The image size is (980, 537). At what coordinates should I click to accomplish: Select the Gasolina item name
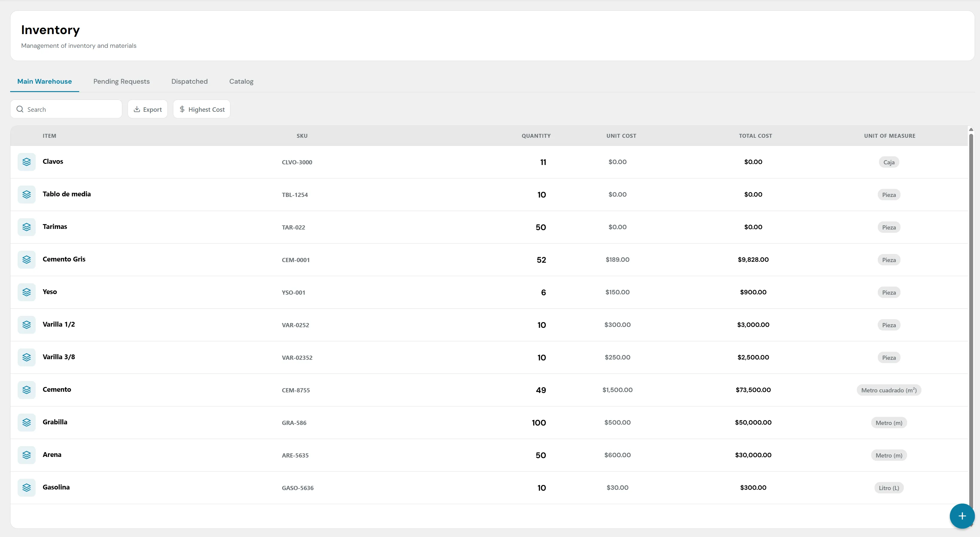tap(56, 487)
